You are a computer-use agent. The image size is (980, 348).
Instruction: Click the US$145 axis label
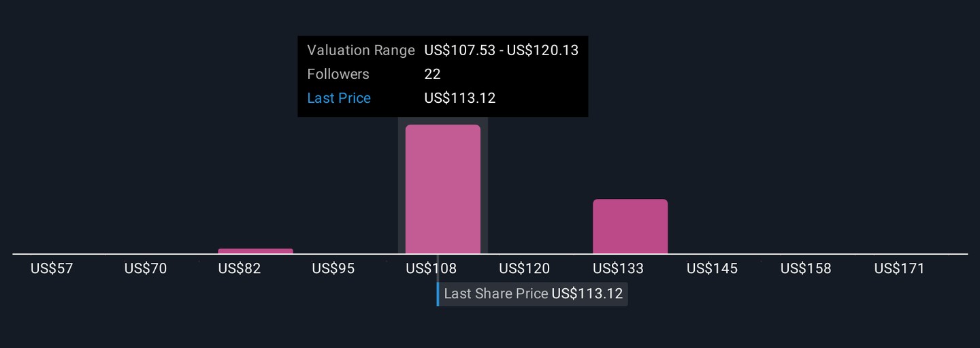pos(712,268)
